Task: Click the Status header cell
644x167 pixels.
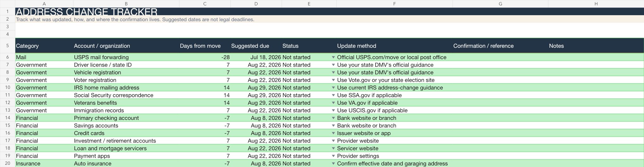Action: click(x=309, y=46)
